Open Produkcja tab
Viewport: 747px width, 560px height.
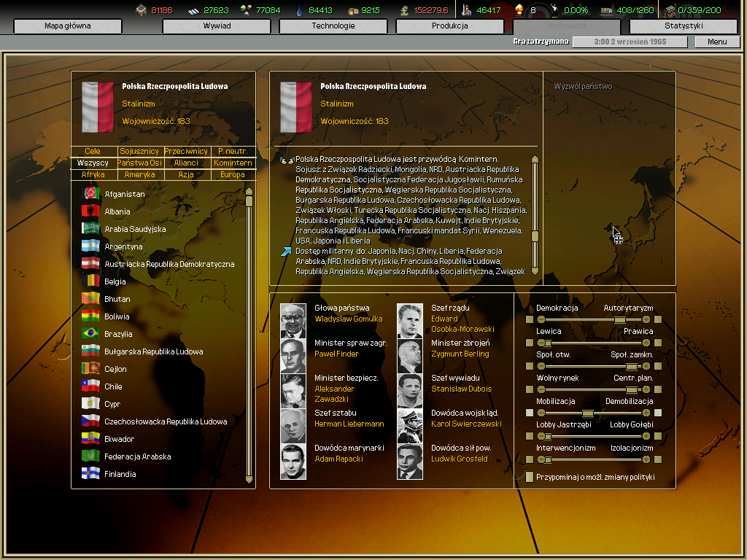pyautogui.click(x=449, y=26)
